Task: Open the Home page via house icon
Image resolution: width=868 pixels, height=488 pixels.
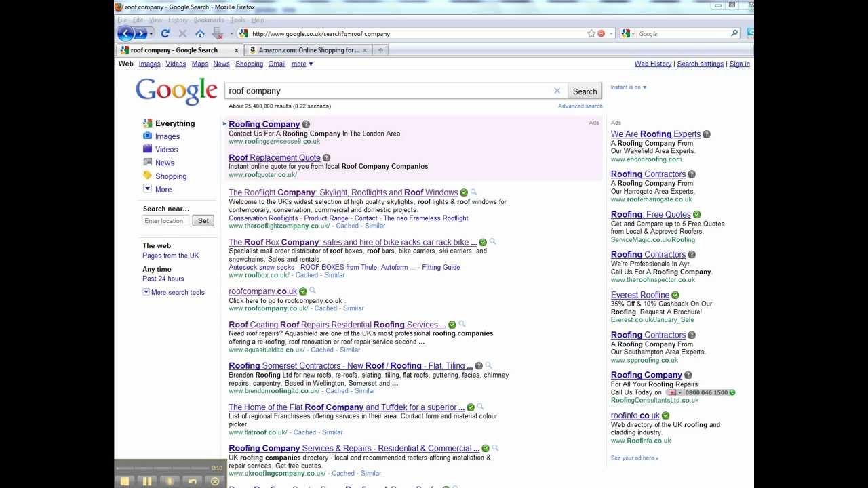Action: coord(200,33)
